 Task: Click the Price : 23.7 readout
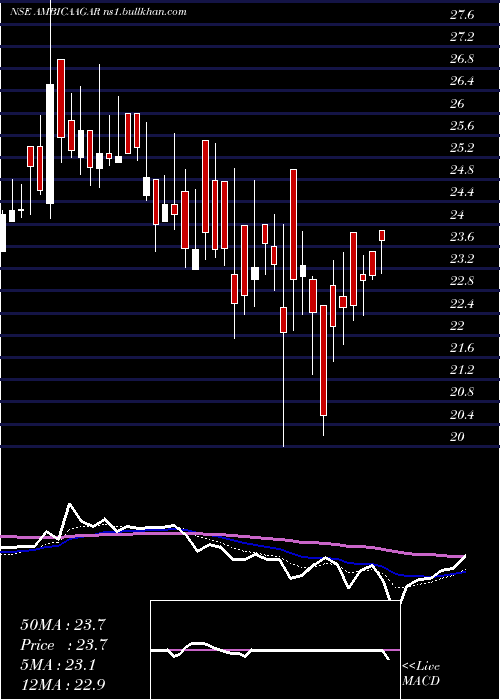click(64, 645)
